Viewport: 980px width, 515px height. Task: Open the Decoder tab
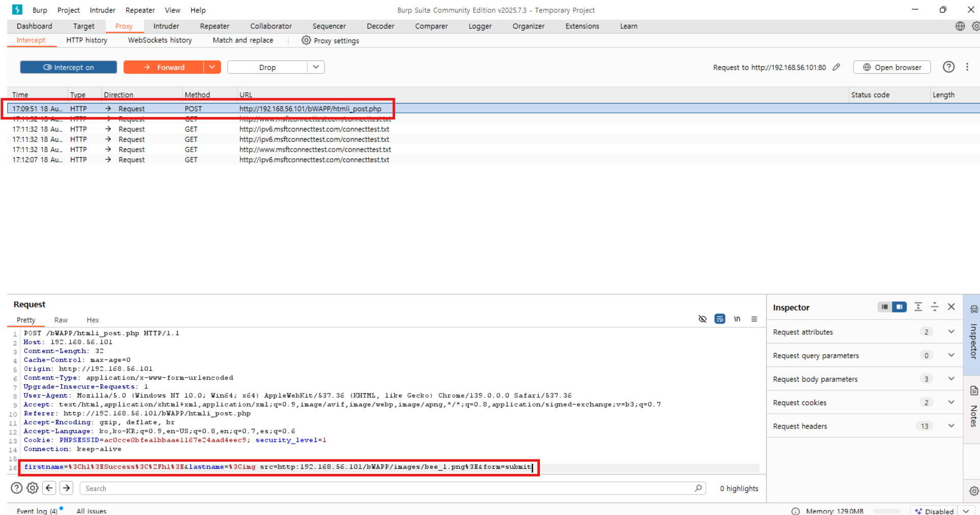pyautogui.click(x=380, y=26)
